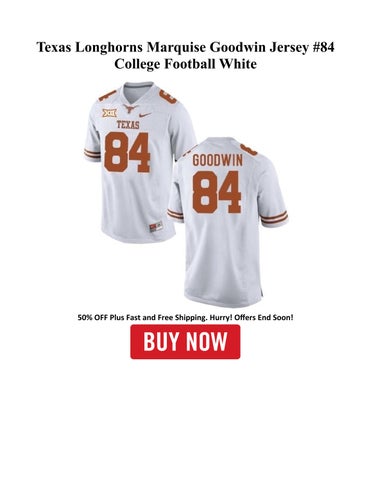Open the back-view jersey image
Viewport: 371px width, 480px height.
[x=227, y=222]
